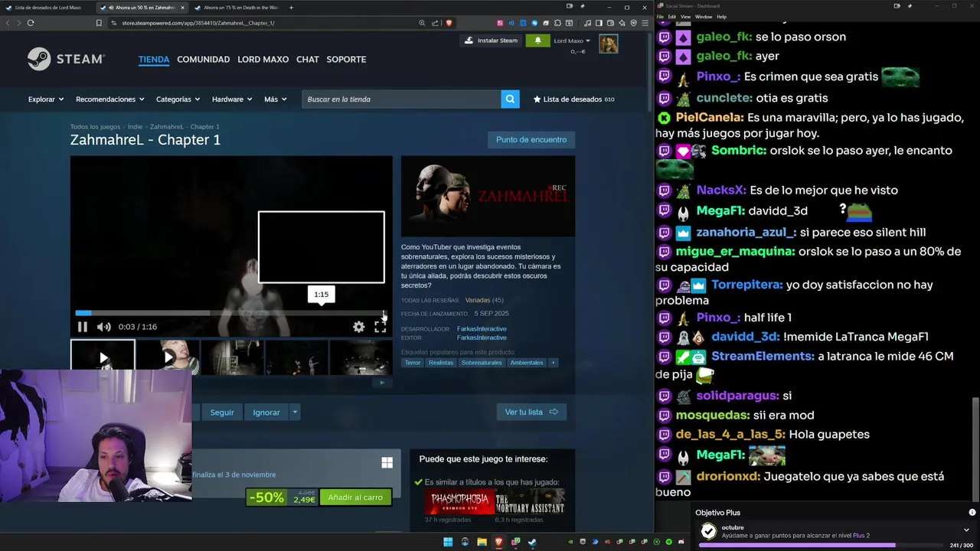980x551 pixels.
Task: Open SOPORTE navigation item
Action: [x=346, y=59]
